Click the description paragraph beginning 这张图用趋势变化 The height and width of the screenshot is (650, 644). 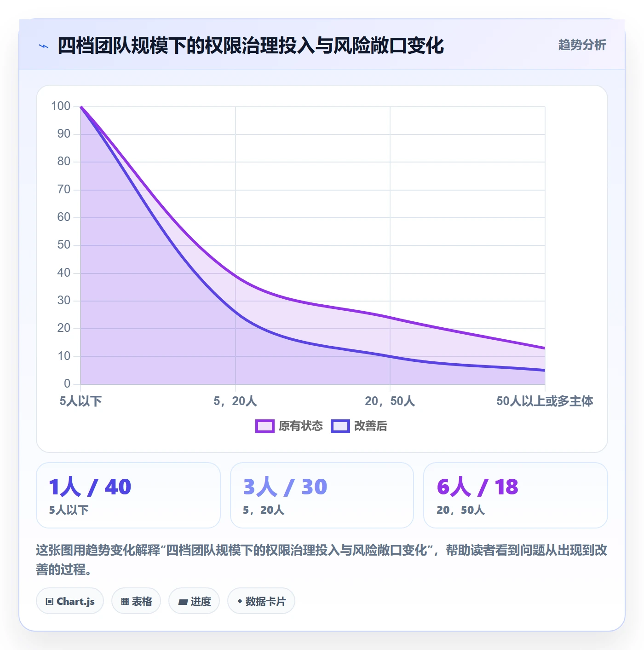pyautogui.click(x=322, y=560)
